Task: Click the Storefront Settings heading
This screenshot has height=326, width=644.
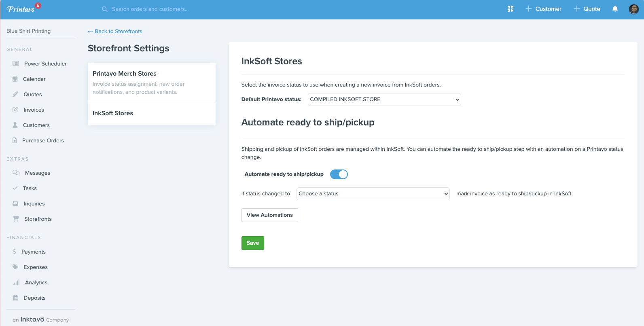Action: tap(129, 48)
